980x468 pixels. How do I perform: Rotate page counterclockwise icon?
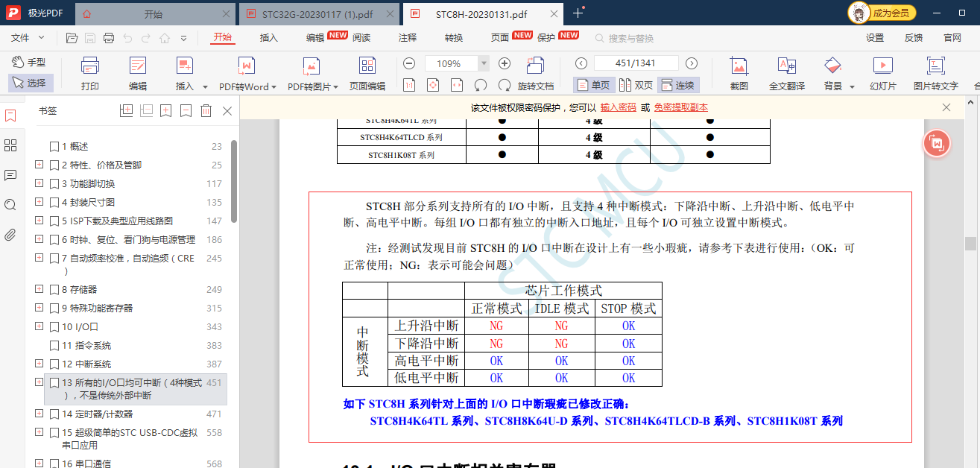(481, 86)
